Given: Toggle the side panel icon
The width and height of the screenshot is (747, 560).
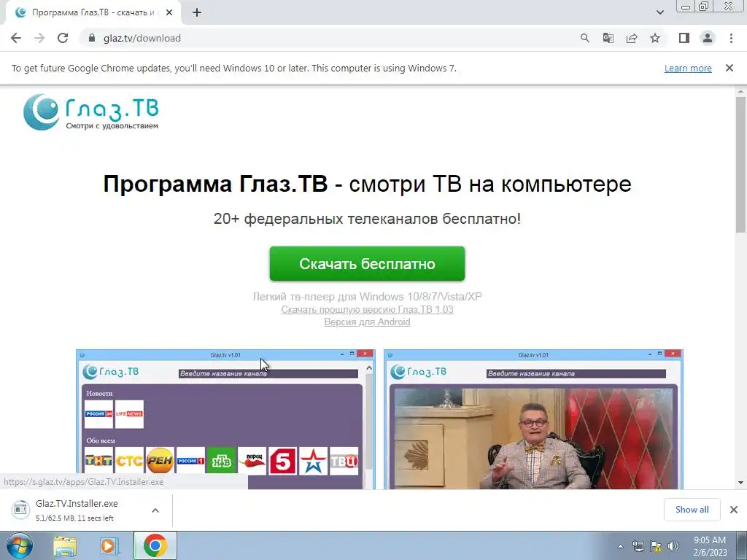Looking at the screenshot, I should click(x=684, y=38).
